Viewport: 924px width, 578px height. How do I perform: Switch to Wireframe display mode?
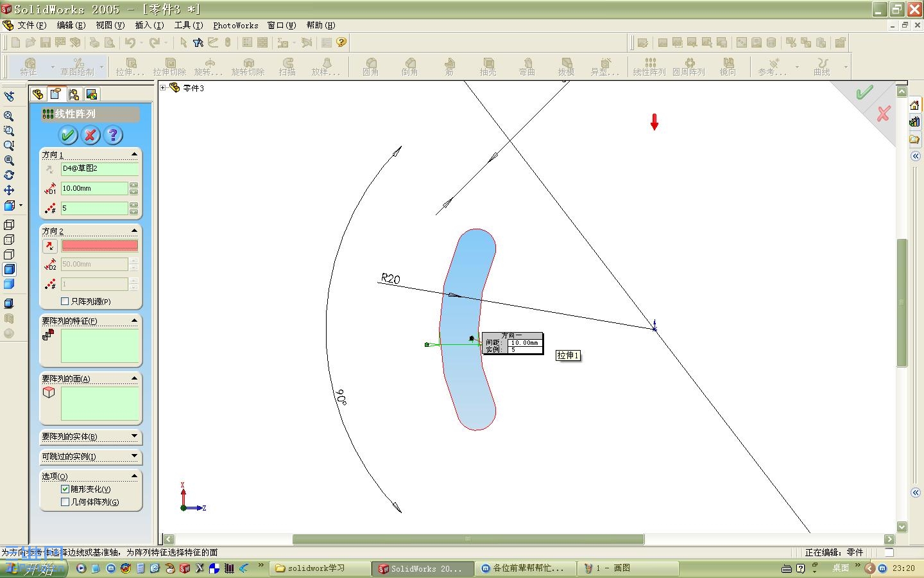[9, 225]
